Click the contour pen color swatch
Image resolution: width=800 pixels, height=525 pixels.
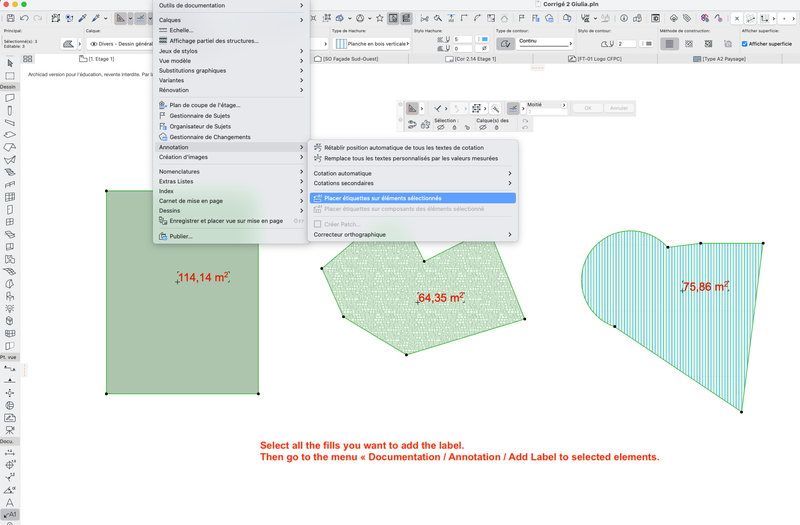coord(646,44)
